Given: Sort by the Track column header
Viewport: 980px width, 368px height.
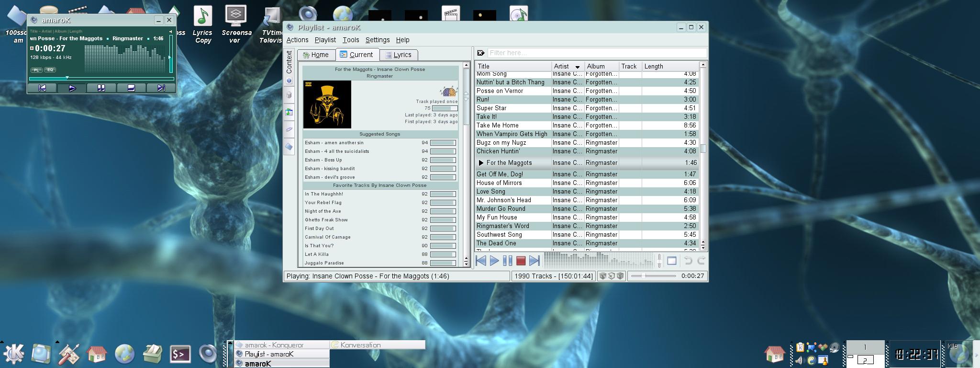Looking at the screenshot, I should coord(630,66).
